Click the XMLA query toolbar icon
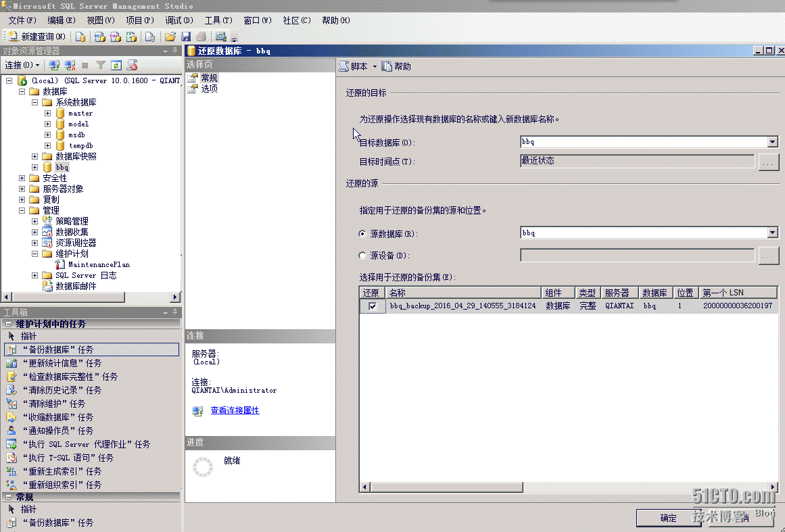 [131, 37]
